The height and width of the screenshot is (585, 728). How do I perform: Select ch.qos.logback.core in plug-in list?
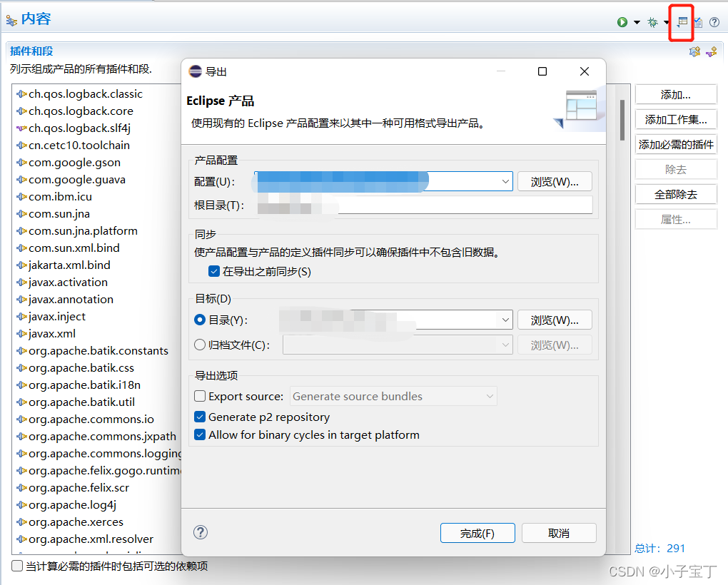(x=81, y=111)
